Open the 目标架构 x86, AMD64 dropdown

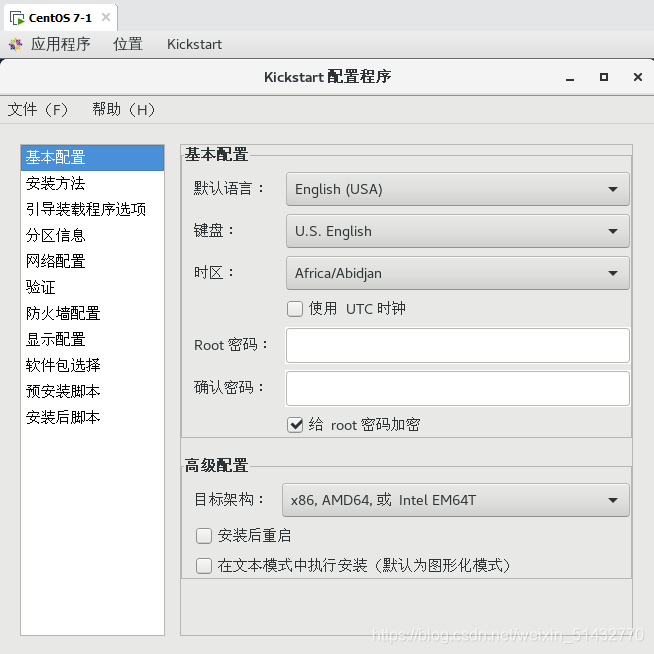pos(455,500)
